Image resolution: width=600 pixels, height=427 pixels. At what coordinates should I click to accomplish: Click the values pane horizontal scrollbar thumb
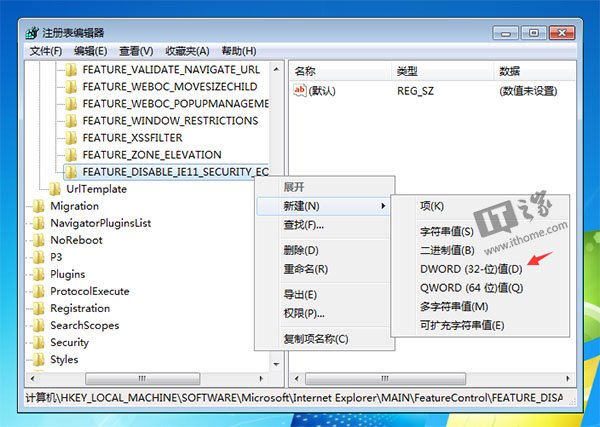coord(385,378)
